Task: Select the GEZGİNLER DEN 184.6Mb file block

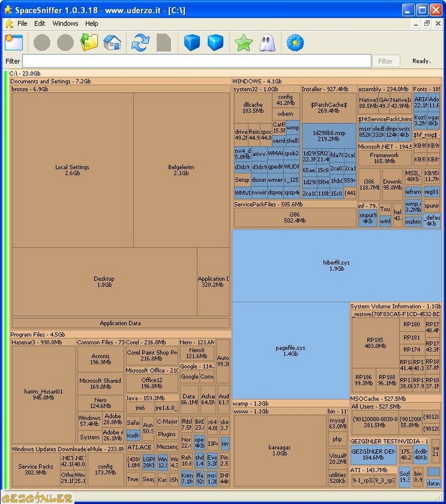Action: tap(373, 454)
